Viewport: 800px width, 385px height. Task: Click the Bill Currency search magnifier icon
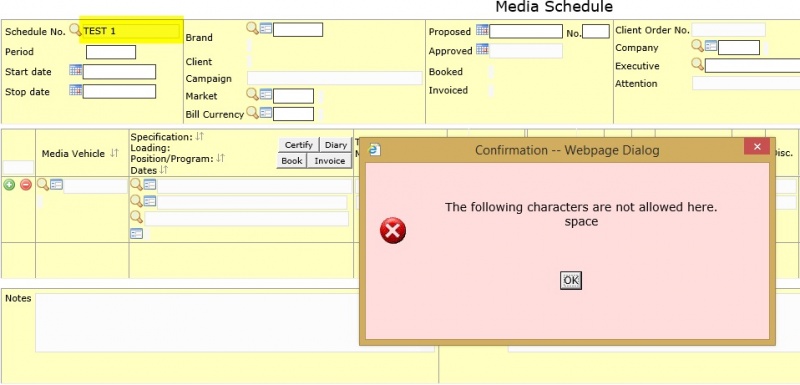253,112
